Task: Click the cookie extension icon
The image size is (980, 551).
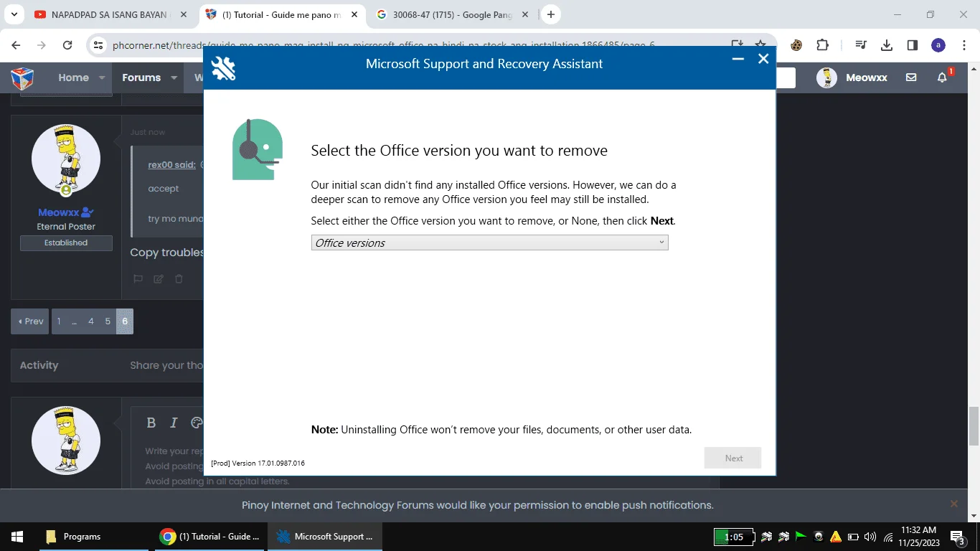Action: [x=796, y=45]
